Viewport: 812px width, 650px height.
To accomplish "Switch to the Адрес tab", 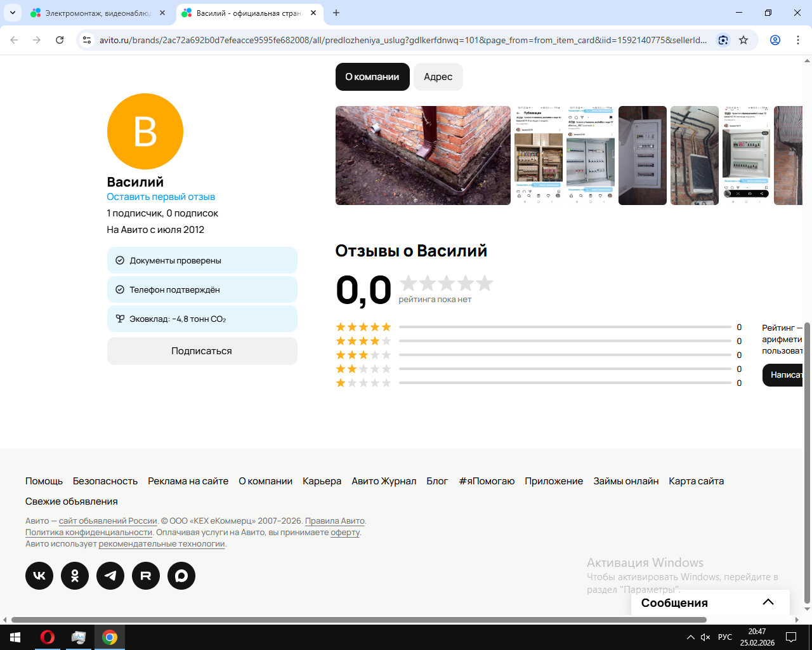I will (438, 77).
